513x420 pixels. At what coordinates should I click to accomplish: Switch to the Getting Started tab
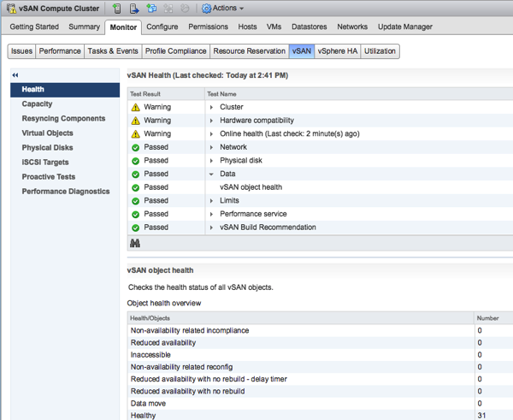pyautogui.click(x=34, y=27)
